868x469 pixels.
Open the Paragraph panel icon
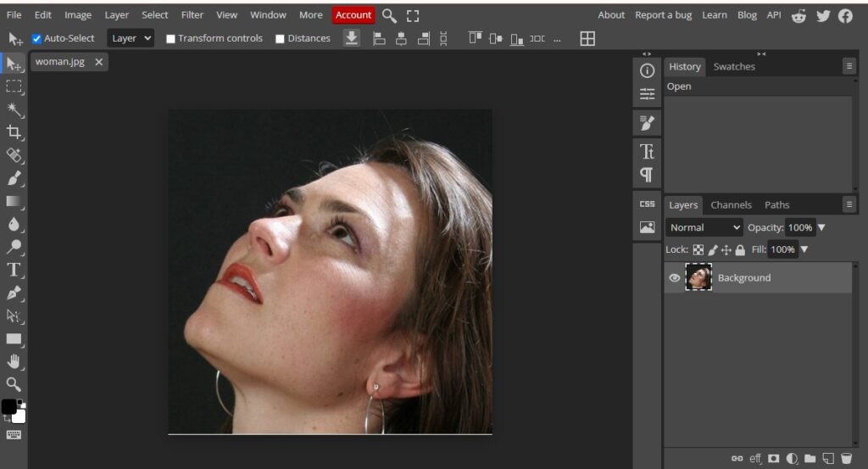pyautogui.click(x=647, y=175)
